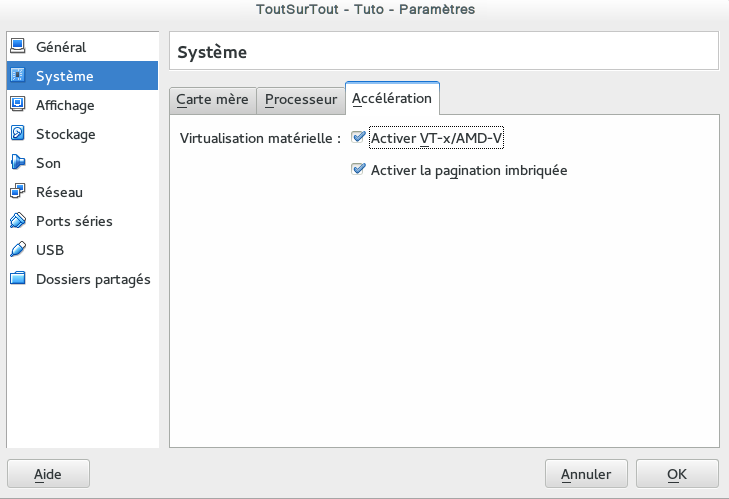This screenshot has width=729, height=499.
Task: Open help with the Aide button
Action: (48, 474)
